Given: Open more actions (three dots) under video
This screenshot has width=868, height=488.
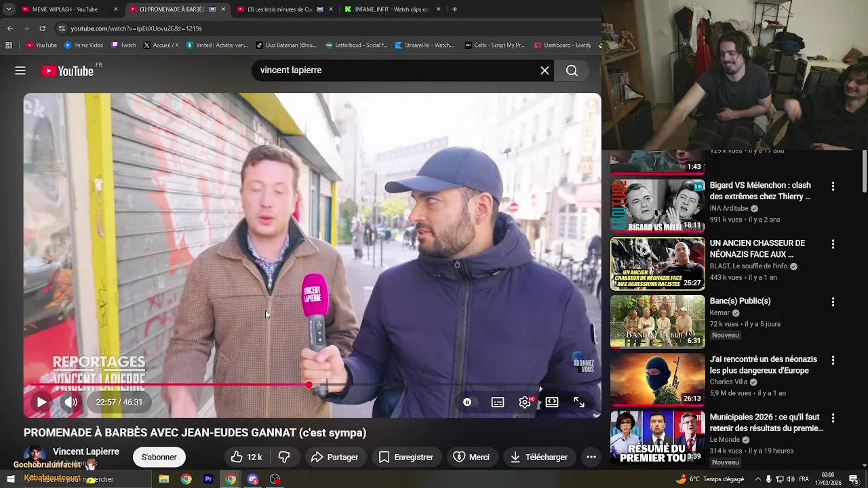Looking at the screenshot, I should point(591,457).
